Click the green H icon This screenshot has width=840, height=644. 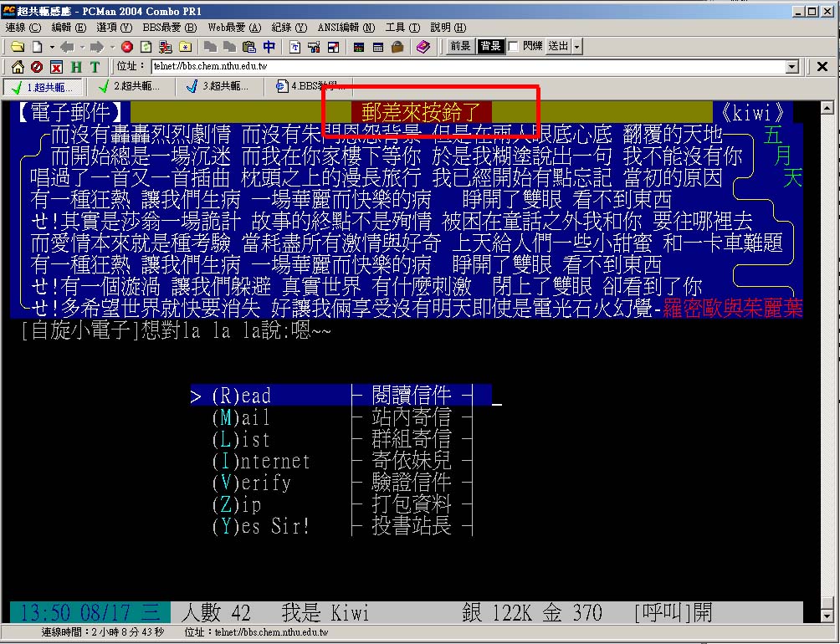(76, 67)
